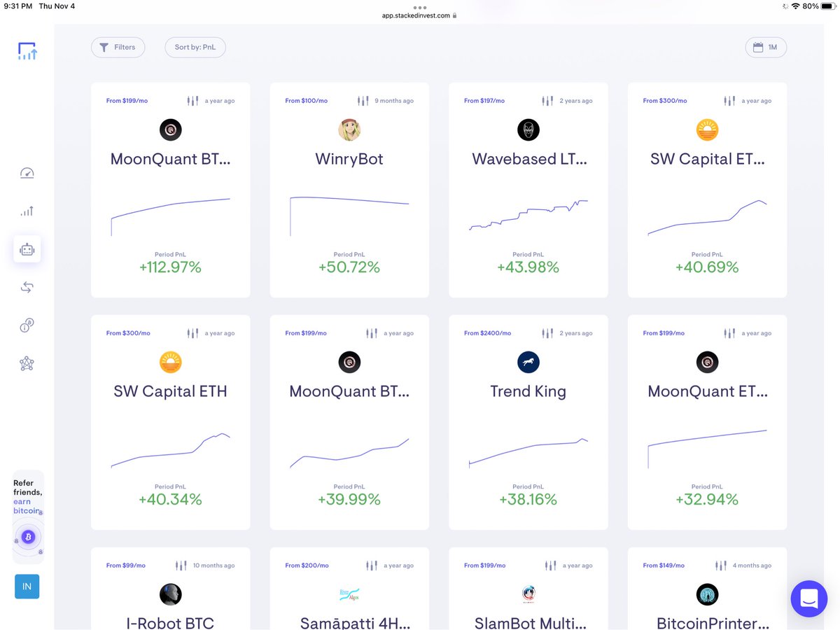Click the 4 months ago label
840x630 pixels.
click(751, 566)
